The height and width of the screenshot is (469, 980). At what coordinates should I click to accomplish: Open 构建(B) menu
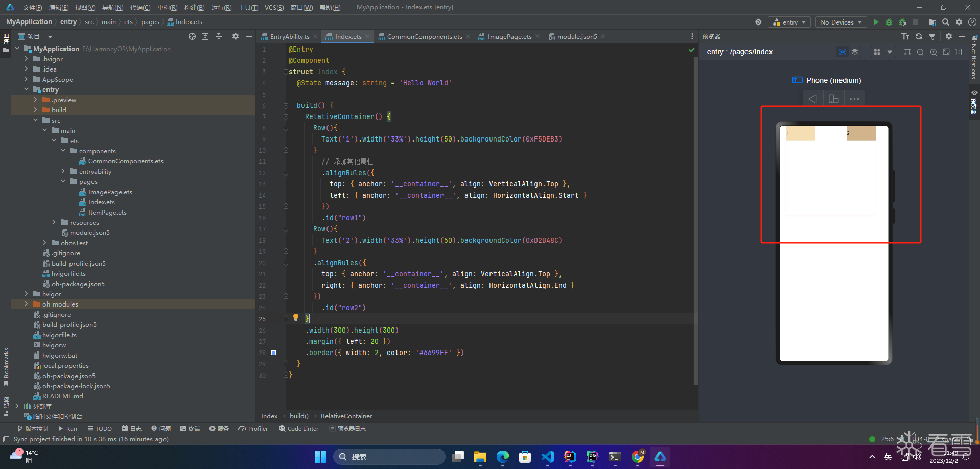[194, 7]
